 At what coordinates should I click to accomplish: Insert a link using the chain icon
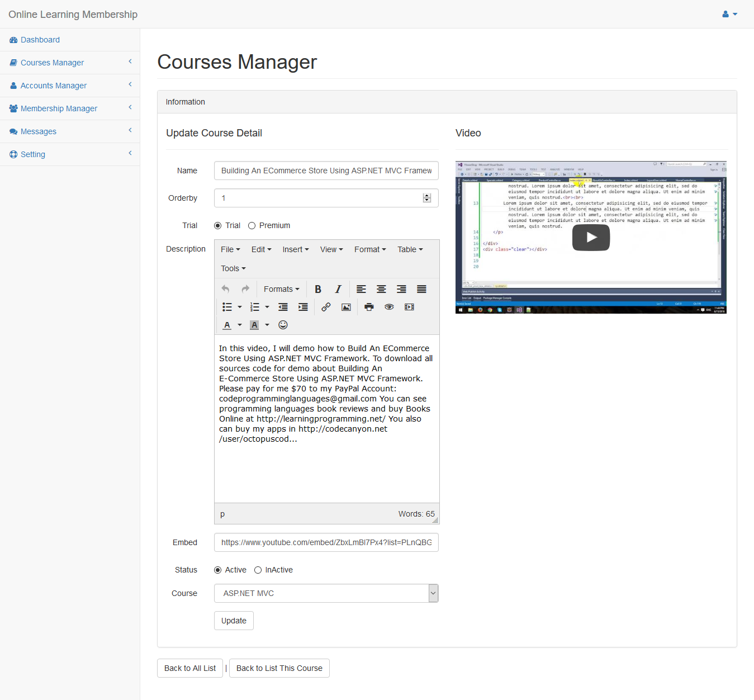[326, 307]
